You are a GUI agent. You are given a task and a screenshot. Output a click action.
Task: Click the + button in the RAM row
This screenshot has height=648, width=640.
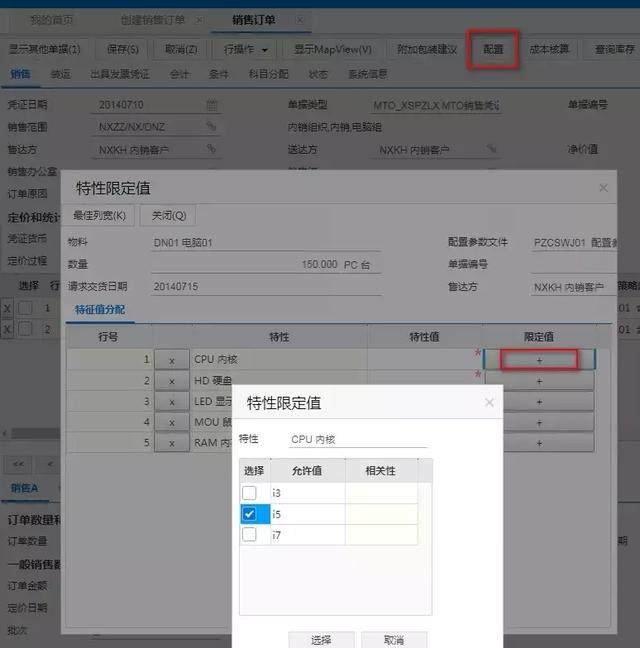539,443
